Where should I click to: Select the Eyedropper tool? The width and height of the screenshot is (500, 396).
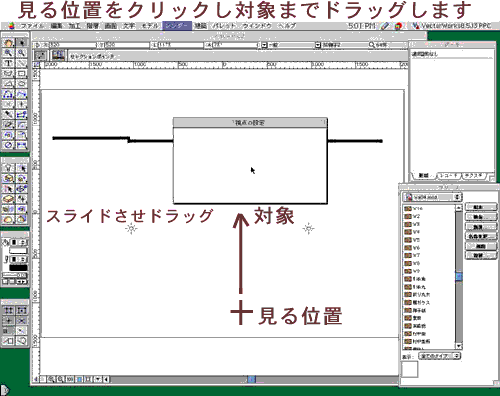(9, 114)
